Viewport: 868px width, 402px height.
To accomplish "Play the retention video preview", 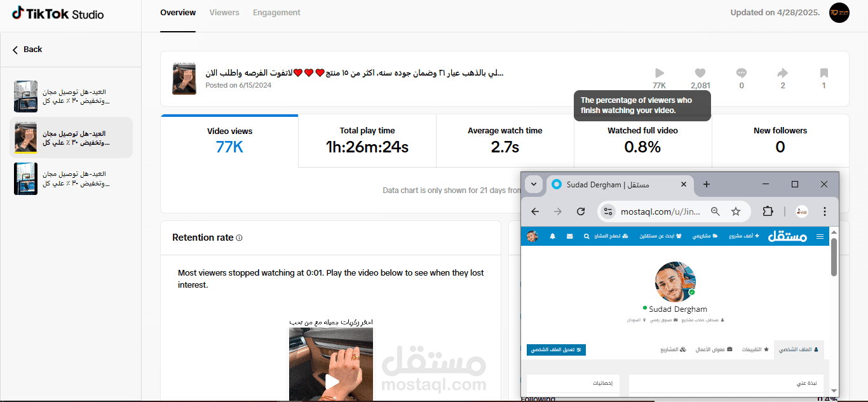I will [x=332, y=382].
